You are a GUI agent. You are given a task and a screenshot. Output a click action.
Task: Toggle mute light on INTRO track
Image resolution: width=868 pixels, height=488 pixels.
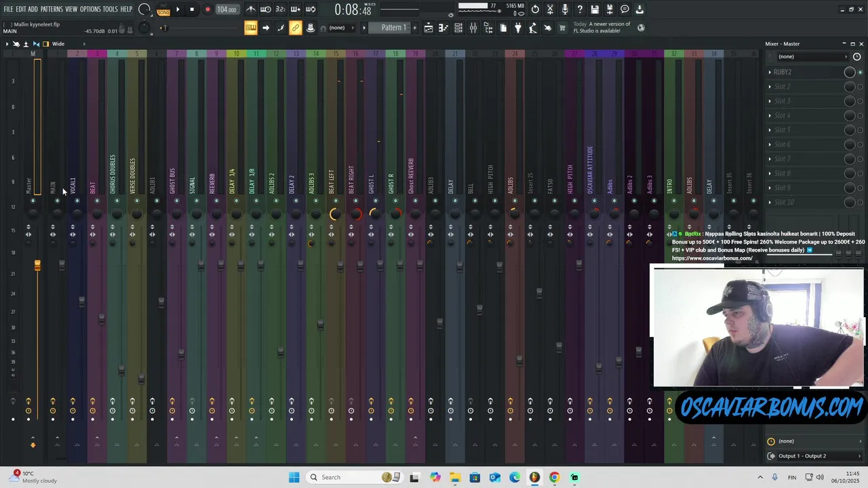(x=673, y=201)
